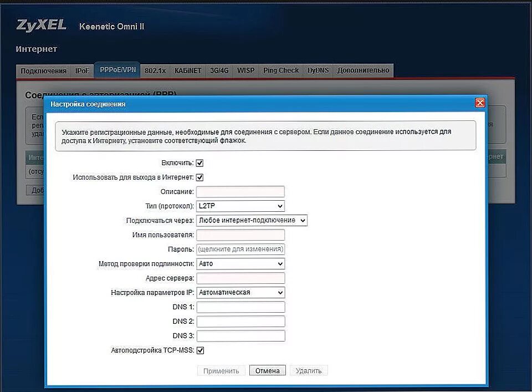The height and width of the screenshot is (392, 532).
Task: Toggle Использовать для выхода в Интернет checkbox
Action: pos(200,177)
